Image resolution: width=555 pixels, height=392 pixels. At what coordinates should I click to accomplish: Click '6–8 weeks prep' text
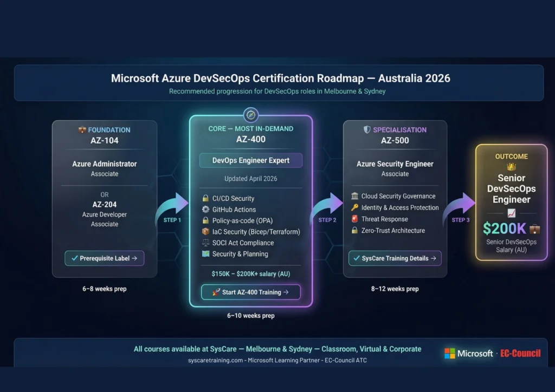point(105,289)
